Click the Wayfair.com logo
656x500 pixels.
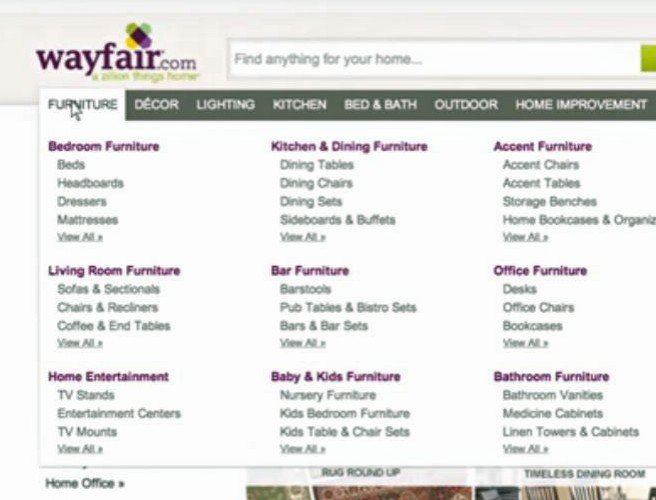click(117, 53)
